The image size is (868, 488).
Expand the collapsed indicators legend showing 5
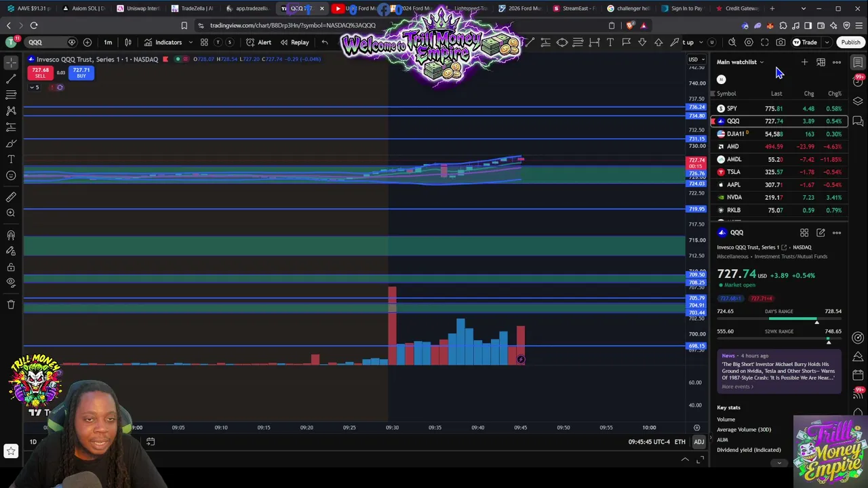pyautogui.click(x=34, y=87)
